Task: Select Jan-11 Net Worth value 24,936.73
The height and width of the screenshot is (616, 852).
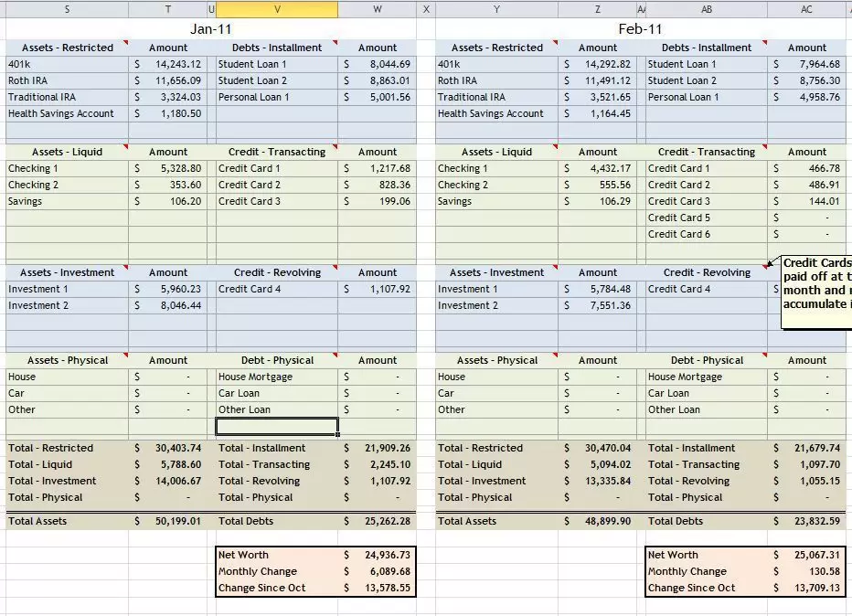Action: [x=378, y=555]
